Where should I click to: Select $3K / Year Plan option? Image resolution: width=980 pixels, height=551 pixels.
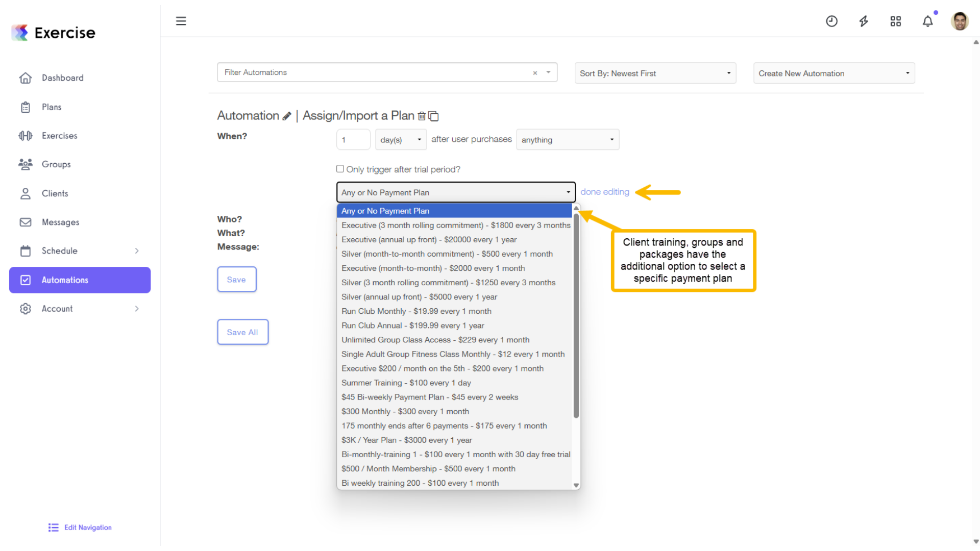click(x=454, y=440)
